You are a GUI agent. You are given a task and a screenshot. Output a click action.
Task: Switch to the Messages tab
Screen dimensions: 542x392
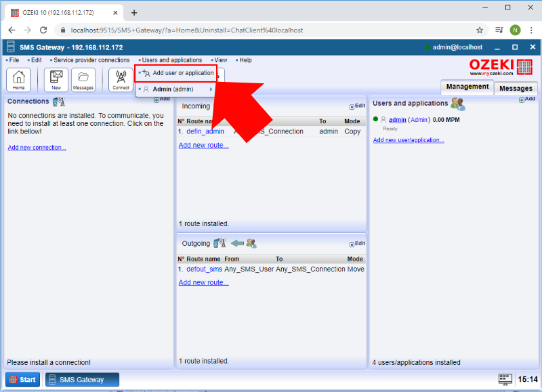(x=516, y=89)
